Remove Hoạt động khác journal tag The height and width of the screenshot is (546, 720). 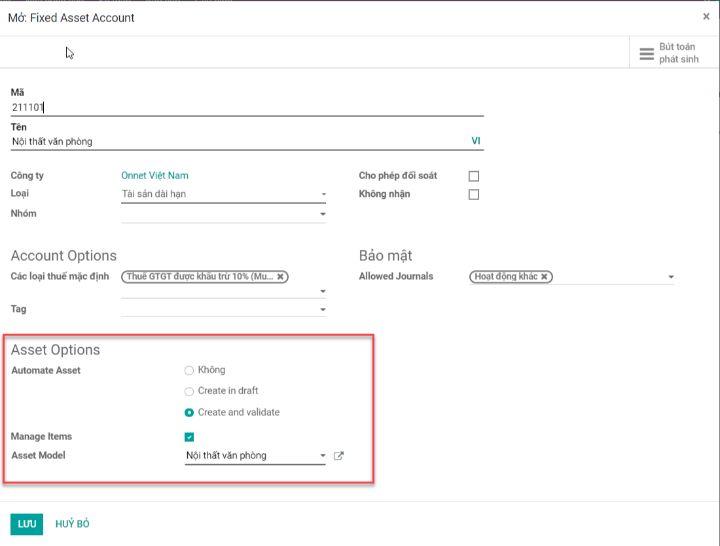544,277
